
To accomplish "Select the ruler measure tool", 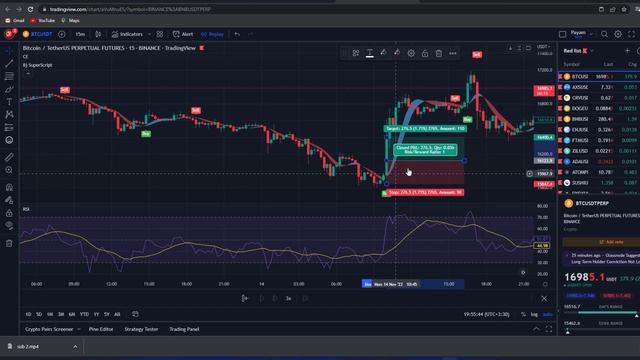I will [9, 157].
